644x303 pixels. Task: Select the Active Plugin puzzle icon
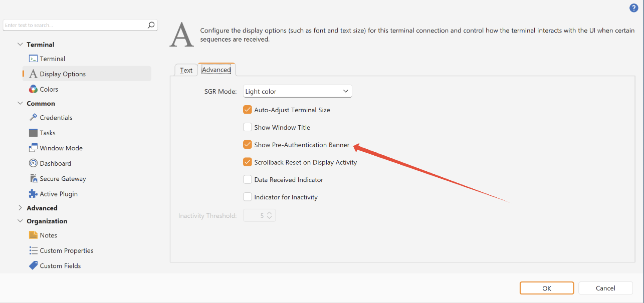coord(34,194)
